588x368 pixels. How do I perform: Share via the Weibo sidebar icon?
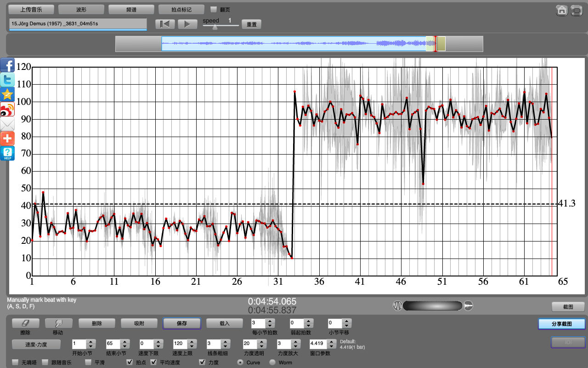pyautogui.click(x=7, y=109)
